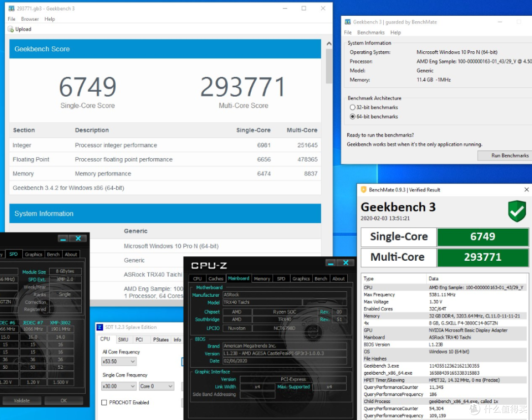Open About tab in back CPU-Z window

(x=71, y=254)
